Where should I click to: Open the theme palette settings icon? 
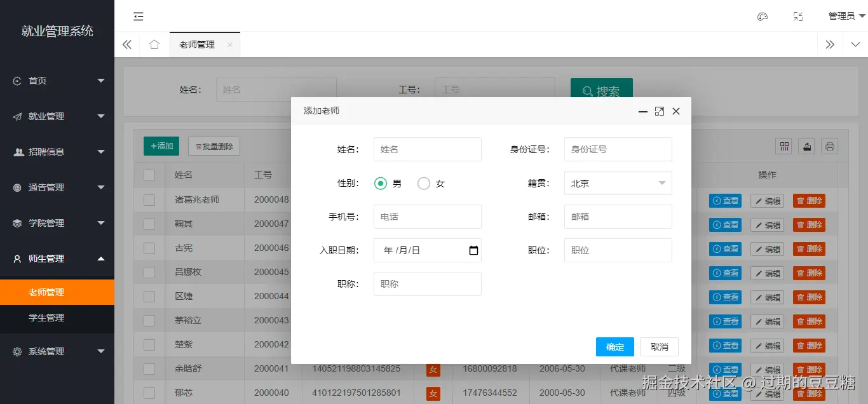762,15
